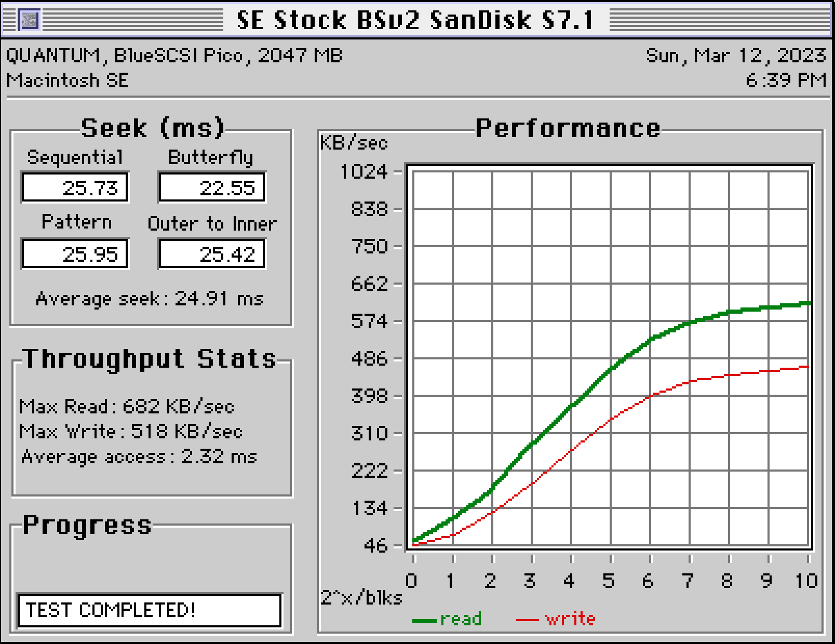
Task: Click the TEST COMPLETED! status field
Action: pos(149,610)
